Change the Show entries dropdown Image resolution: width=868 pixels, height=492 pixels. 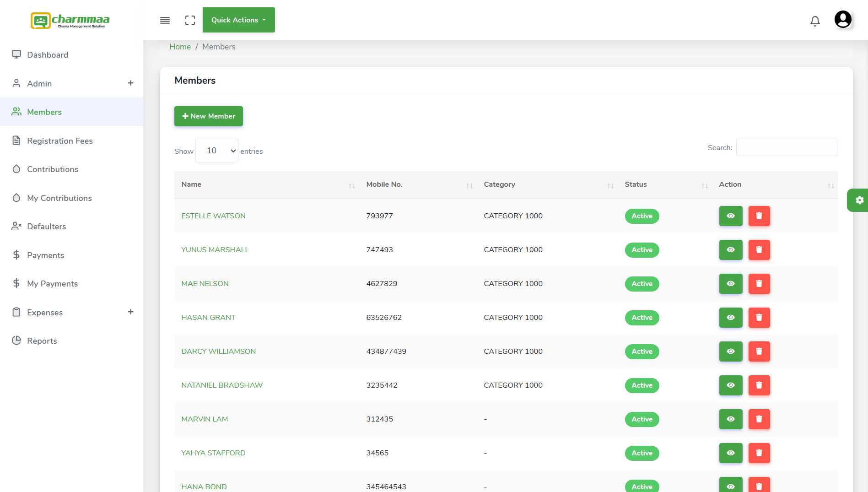click(216, 150)
